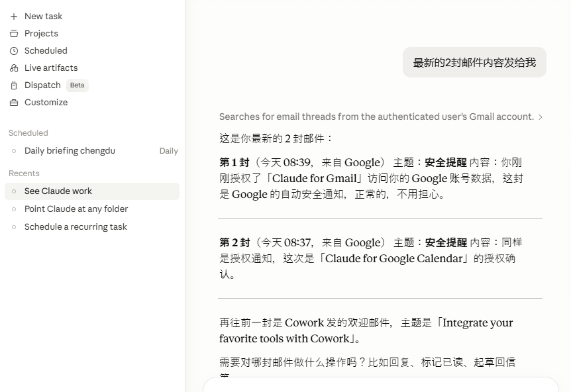Expand the Gmail search tool call chevron

point(541,117)
